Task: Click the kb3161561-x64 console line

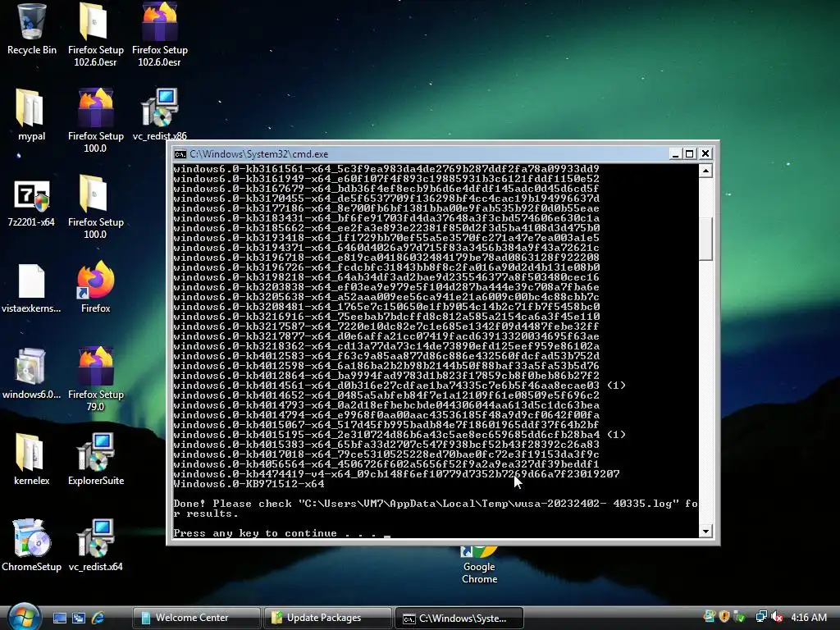Action: 386,169
